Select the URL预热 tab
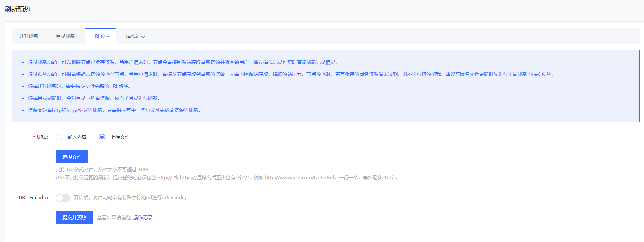The width and height of the screenshot is (644, 242). pyautogui.click(x=100, y=36)
